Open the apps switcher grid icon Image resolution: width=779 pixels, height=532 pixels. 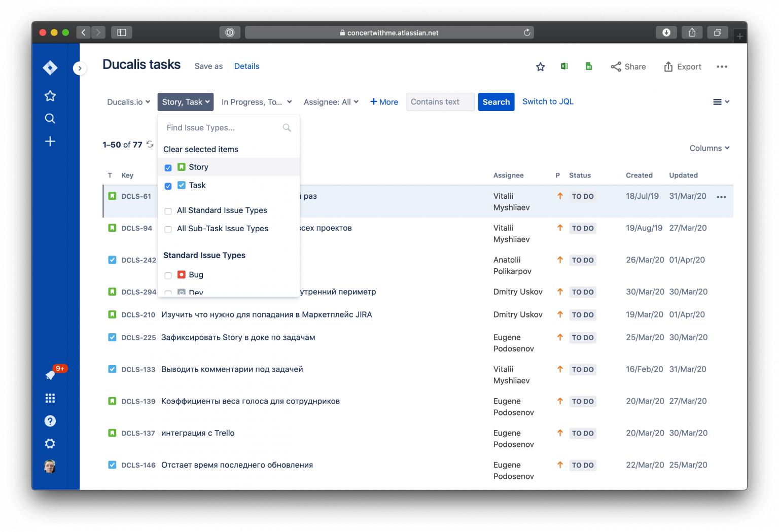50,398
